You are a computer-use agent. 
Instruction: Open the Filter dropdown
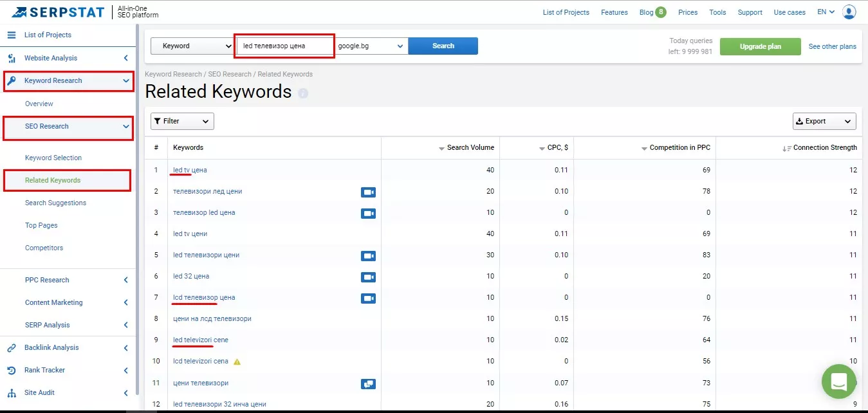182,121
